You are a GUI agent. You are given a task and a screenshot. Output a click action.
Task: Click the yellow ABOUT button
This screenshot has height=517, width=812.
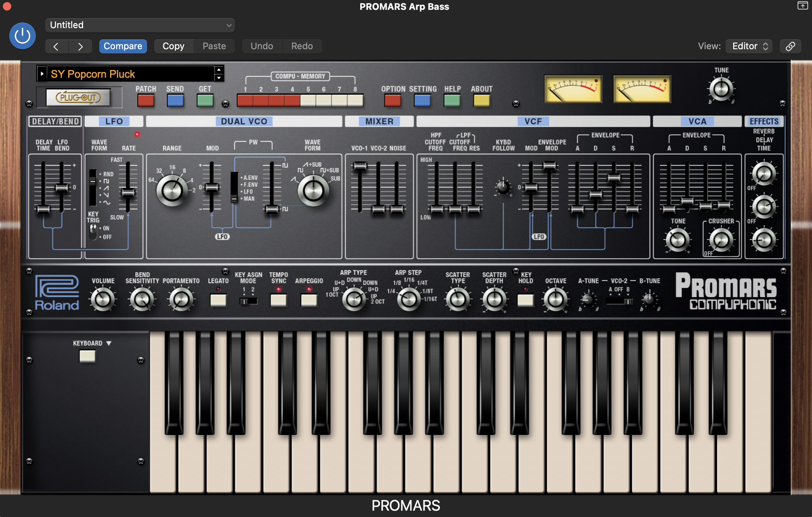click(x=482, y=101)
